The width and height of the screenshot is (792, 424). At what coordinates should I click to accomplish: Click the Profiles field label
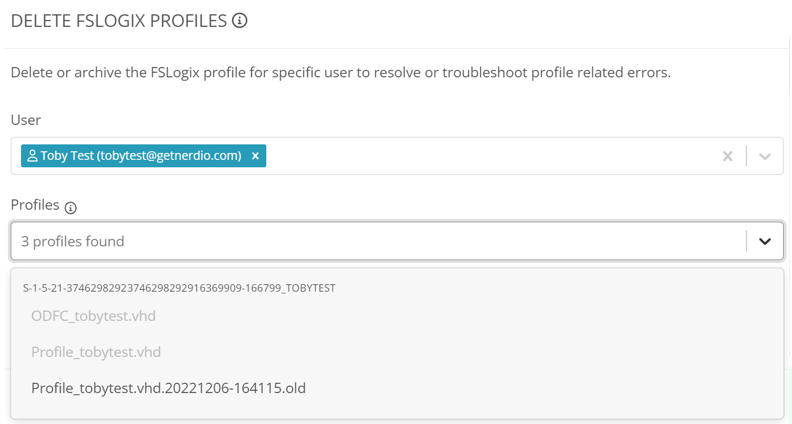pos(35,205)
